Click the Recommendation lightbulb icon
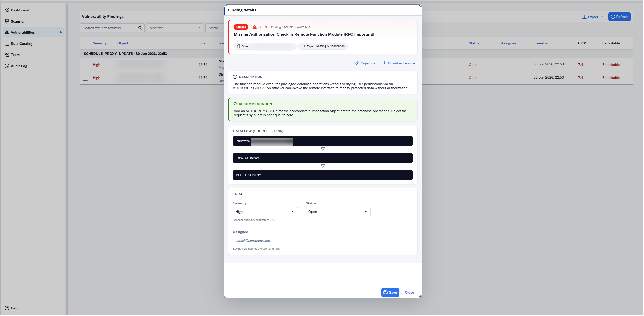This screenshot has height=316, width=644. 235,104
